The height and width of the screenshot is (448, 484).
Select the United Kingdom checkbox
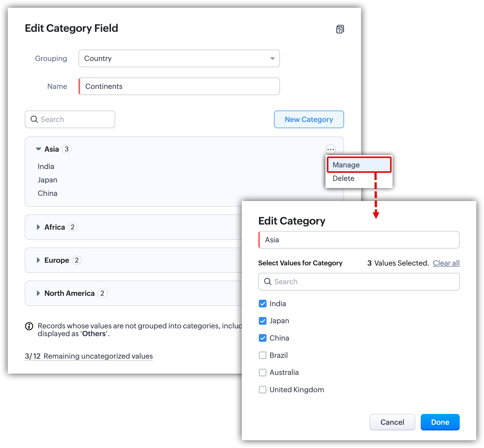click(x=263, y=390)
